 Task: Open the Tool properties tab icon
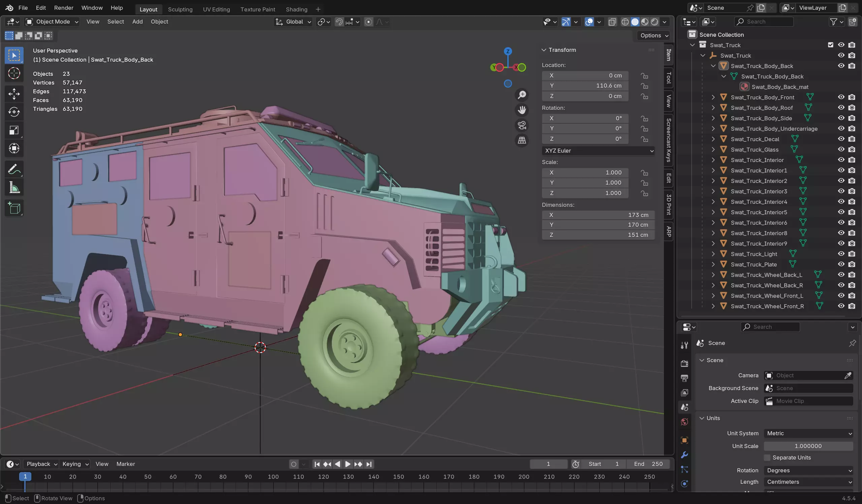pyautogui.click(x=684, y=345)
